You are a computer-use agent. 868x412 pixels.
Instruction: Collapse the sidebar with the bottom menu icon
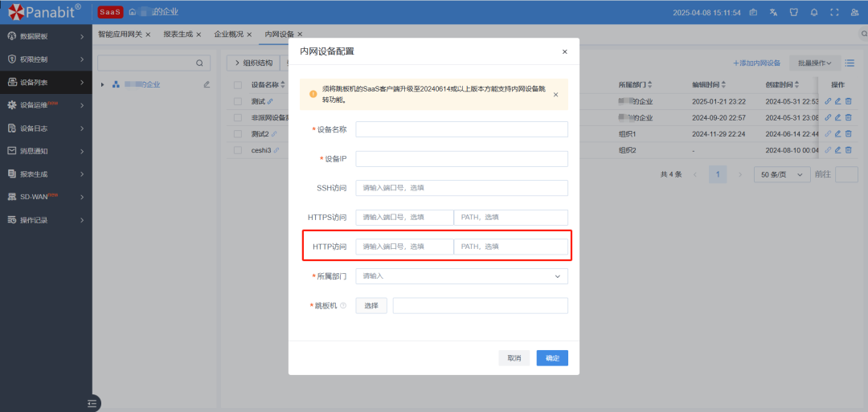(92, 404)
